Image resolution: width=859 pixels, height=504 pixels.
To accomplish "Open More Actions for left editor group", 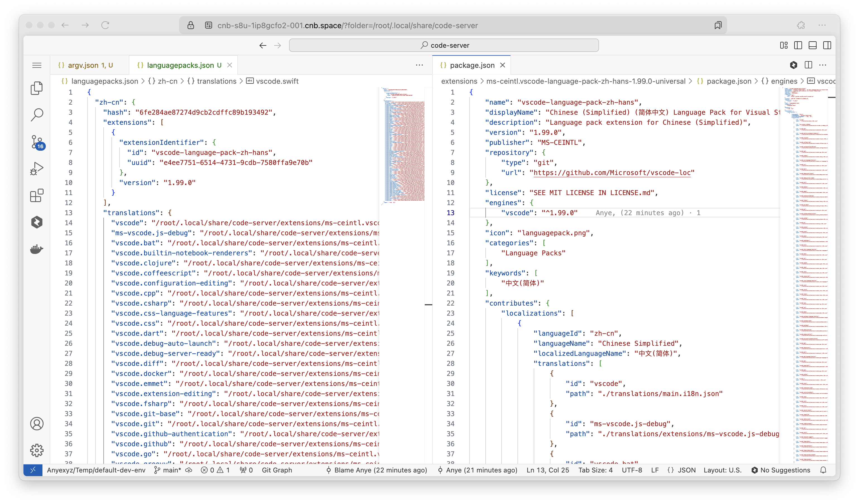I will click(419, 65).
